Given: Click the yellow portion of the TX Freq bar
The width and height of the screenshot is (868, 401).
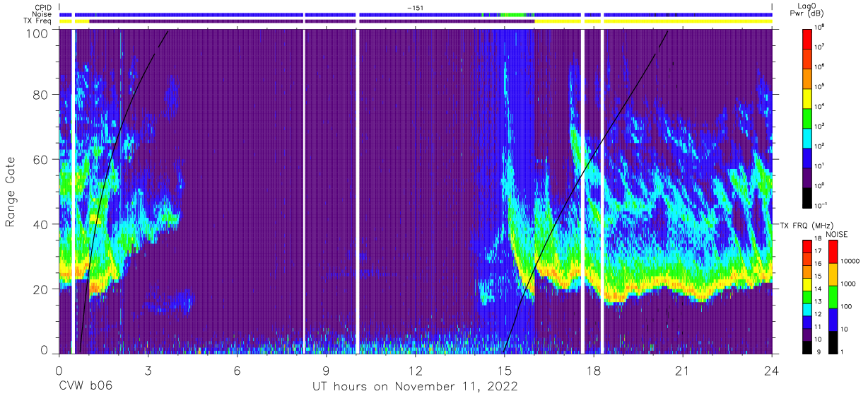Looking at the screenshot, I should pos(653,21).
